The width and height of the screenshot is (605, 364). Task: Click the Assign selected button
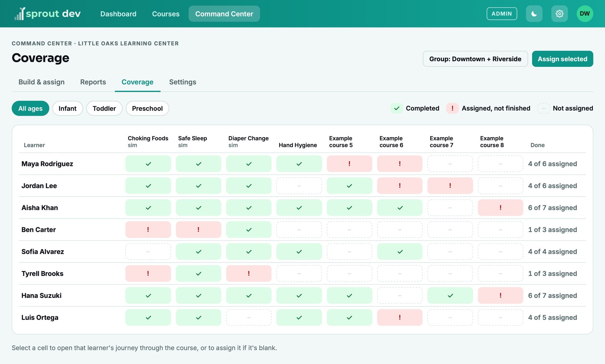click(562, 59)
